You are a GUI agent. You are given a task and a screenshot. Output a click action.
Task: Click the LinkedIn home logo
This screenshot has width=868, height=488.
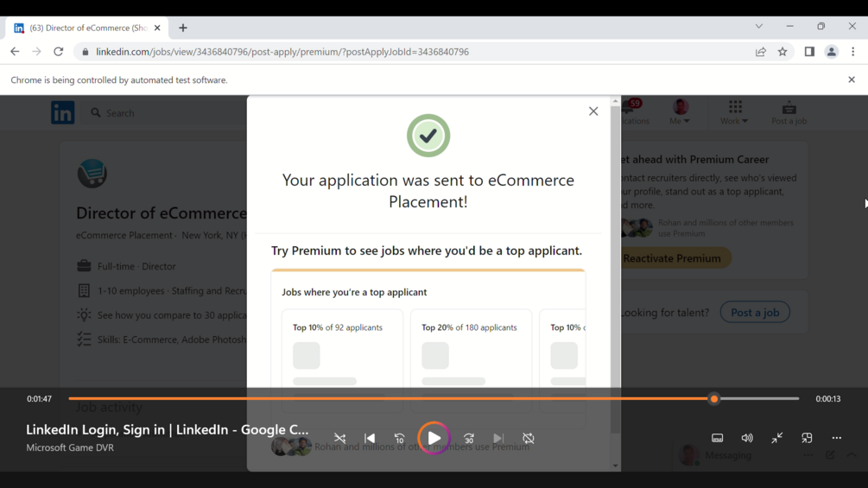click(62, 112)
